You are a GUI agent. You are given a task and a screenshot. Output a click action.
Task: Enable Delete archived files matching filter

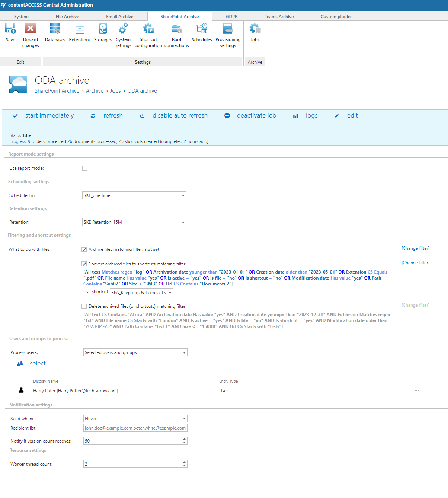pos(84,306)
